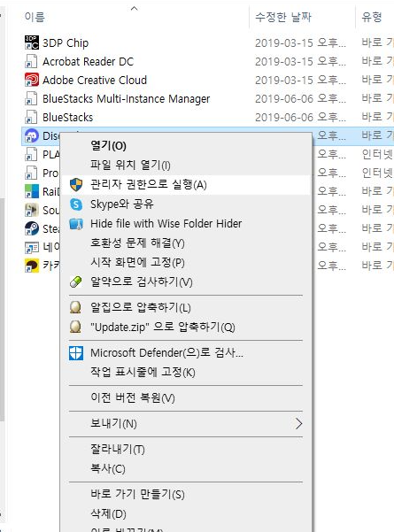Click the 인터넷 type cell in PLA… row
The image size is (394, 532).
tap(377, 155)
